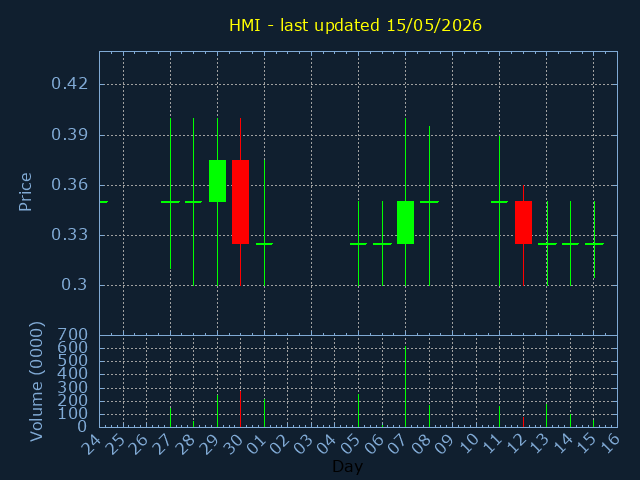This screenshot has height=480, width=640.
Task: Click the x-axis date label 05
Action: [x=350, y=444]
